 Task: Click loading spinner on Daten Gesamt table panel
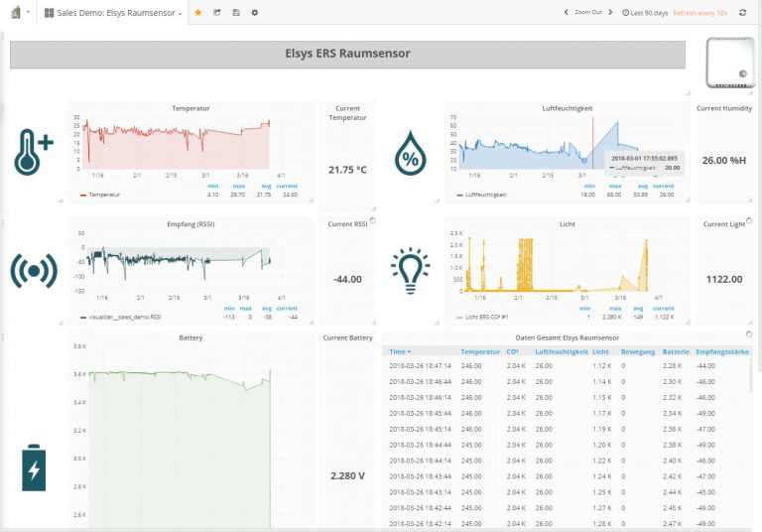[x=749, y=334]
